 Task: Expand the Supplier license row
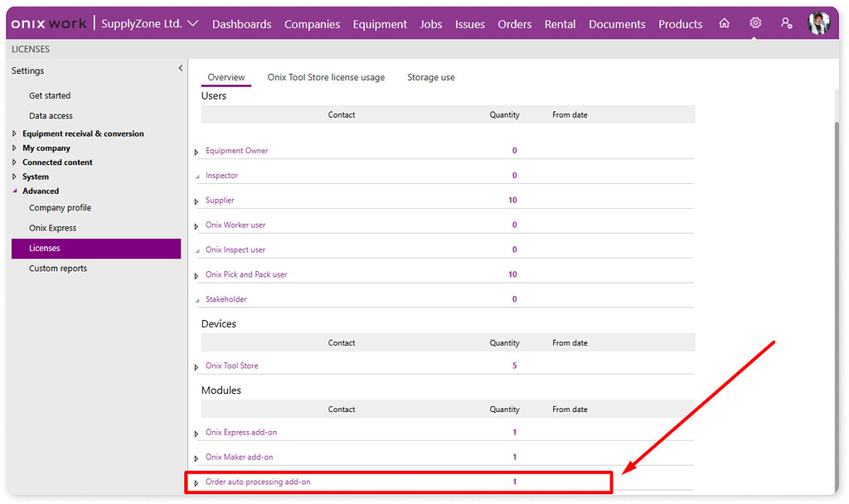coord(196,200)
